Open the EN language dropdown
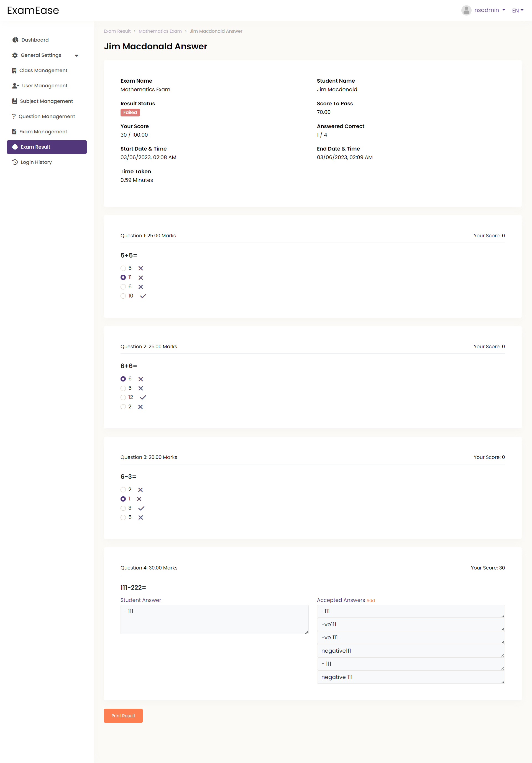The height and width of the screenshot is (763, 532). (x=517, y=10)
